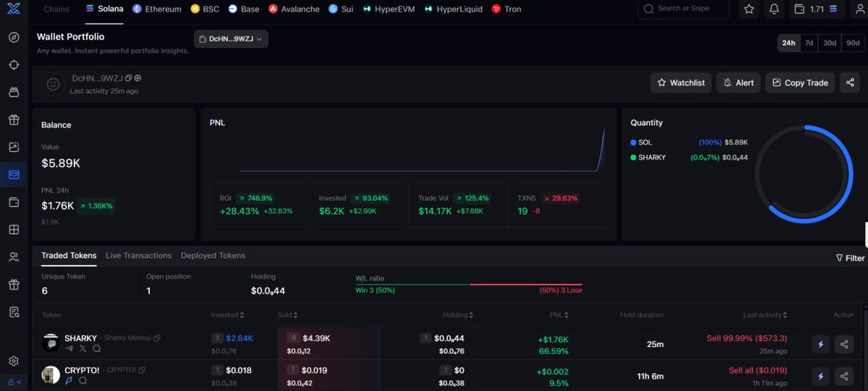Focus the Search or Snipe field

[684, 9]
